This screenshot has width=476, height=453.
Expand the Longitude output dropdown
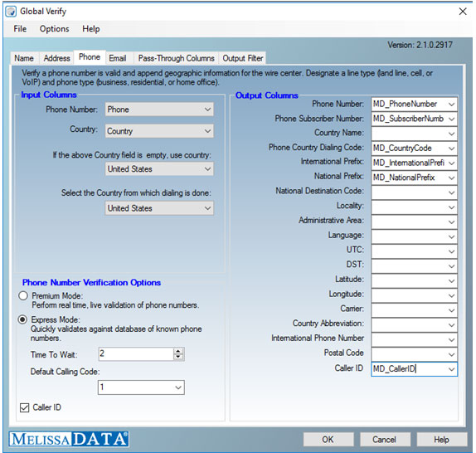(x=451, y=295)
